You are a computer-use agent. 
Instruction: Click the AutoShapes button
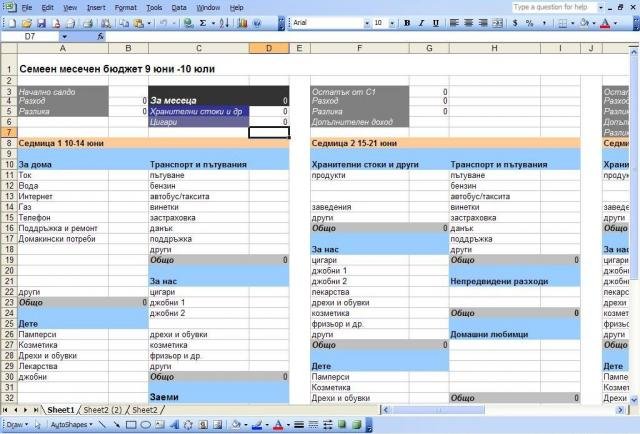[x=72, y=424]
